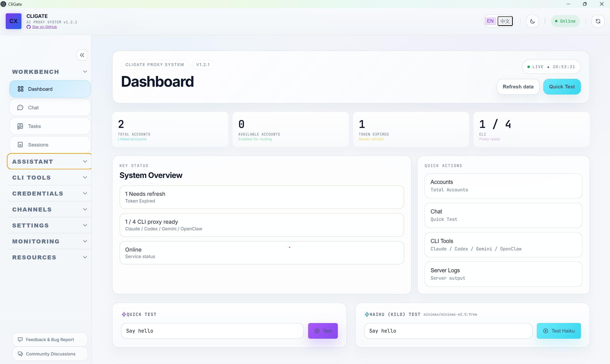Click the Feedback speech-bubble icon
Viewport: 610px width, 364px height.
tap(20, 339)
